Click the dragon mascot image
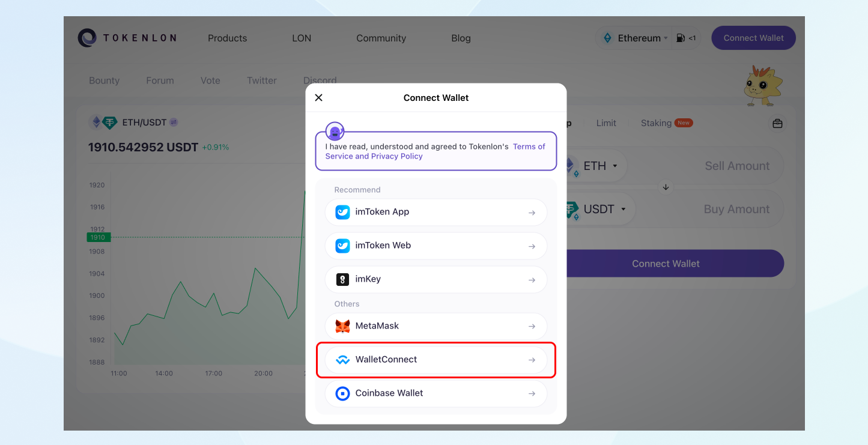This screenshot has width=868, height=445. 763,86
